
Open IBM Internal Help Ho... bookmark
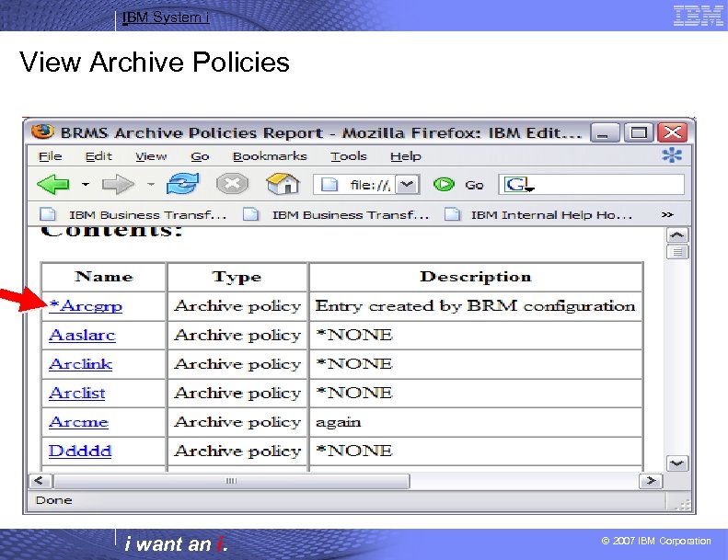[538, 215]
